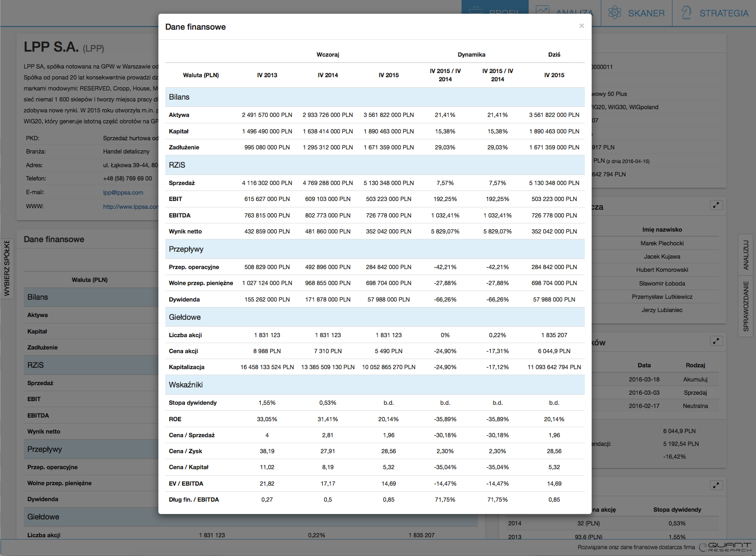Click the Dług fin. / EBITDA row label
The height and width of the screenshot is (556, 756).
[x=194, y=499]
